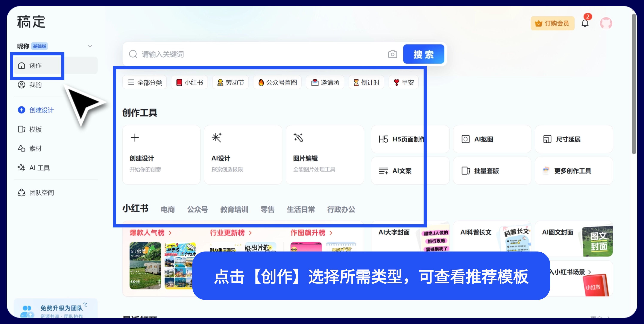Click the camera image-search icon
Screen dimensions: 644x324
392,54
